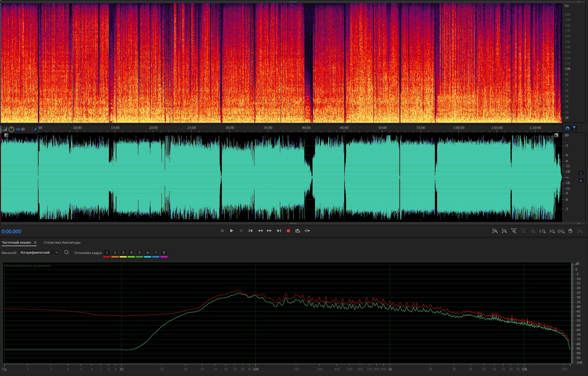Click the headphones icon beside timeline ruler
The image size is (588, 376).
(x=567, y=128)
